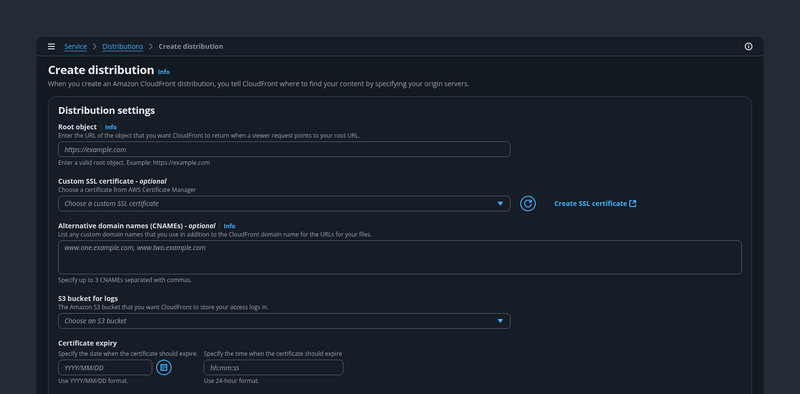The width and height of the screenshot is (800, 394).
Task: Open Info next to Create distribution heading
Action: coord(164,72)
